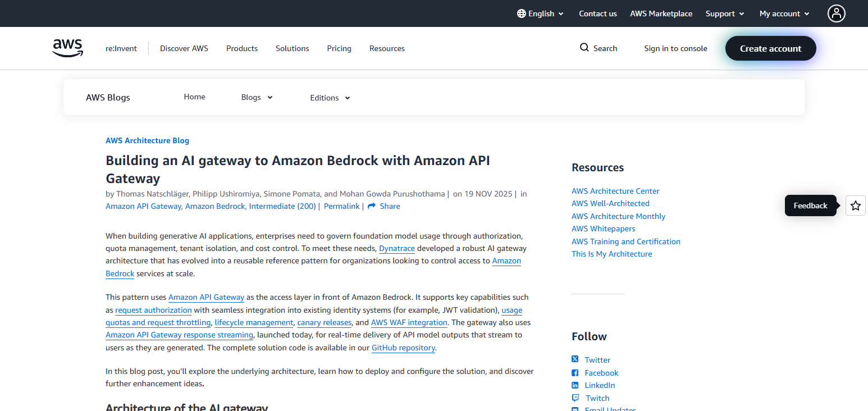868x411 pixels.
Task: Open the AWS WAF integration link
Action: (409, 322)
